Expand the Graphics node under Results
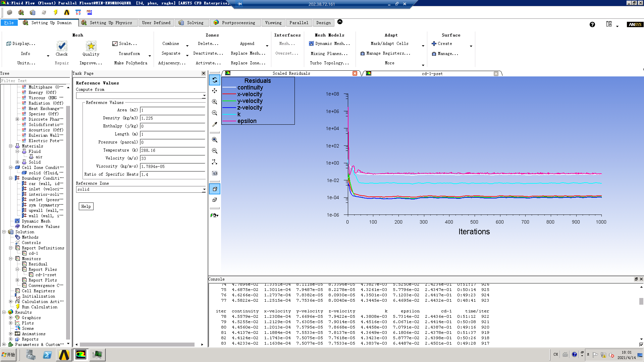The image size is (644, 362). pos(11,318)
